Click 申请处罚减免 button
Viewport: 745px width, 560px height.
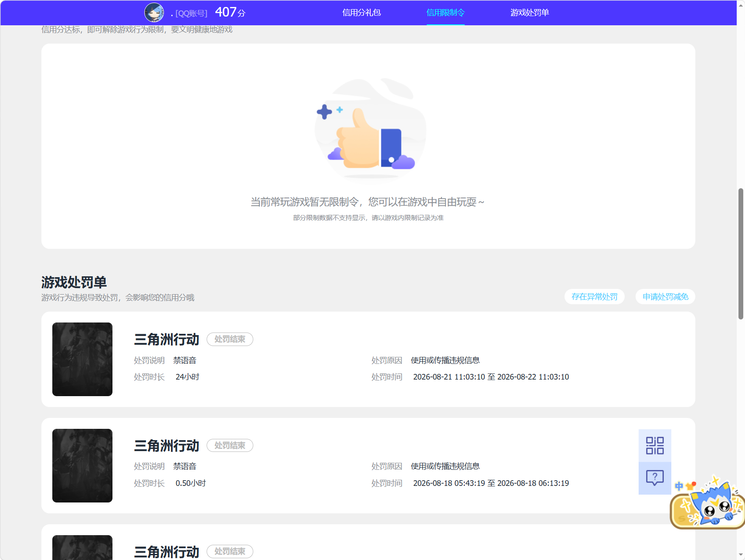665,297
